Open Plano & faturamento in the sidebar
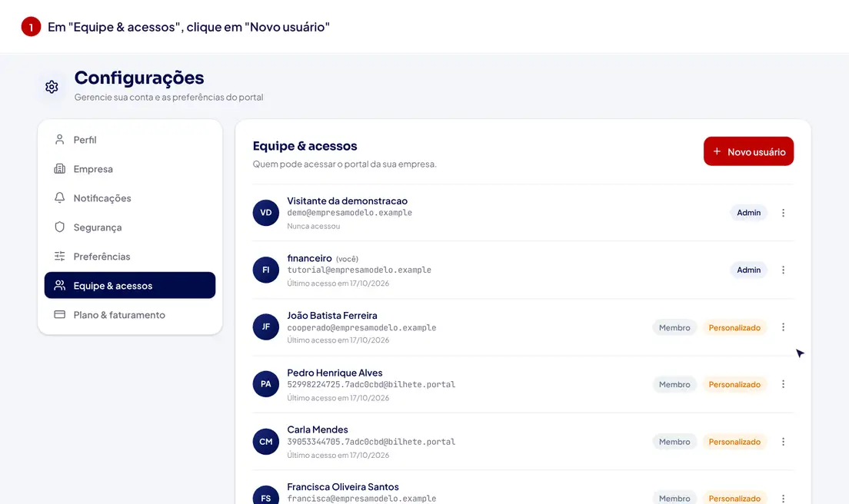This screenshot has width=849, height=504. tap(130, 315)
